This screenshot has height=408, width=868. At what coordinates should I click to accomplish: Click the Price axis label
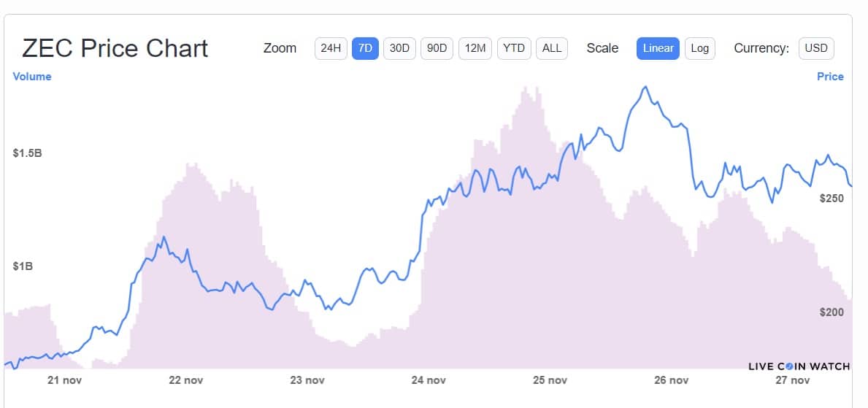pos(830,76)
